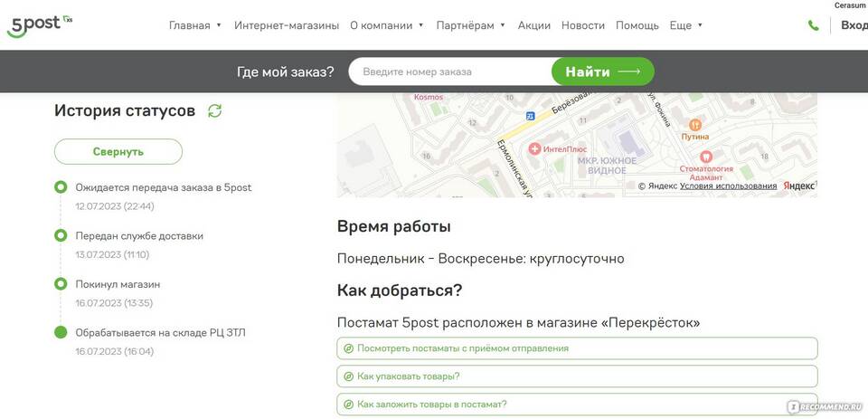
Task: Click the green phone icon
Action: point(813,25)
